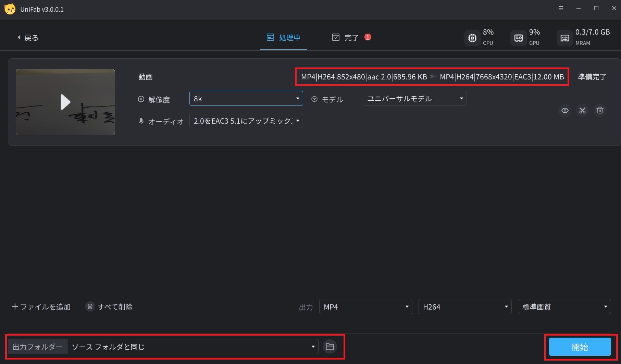
Task: Open the MP4 output format dropdown
Action: point(365,307)
